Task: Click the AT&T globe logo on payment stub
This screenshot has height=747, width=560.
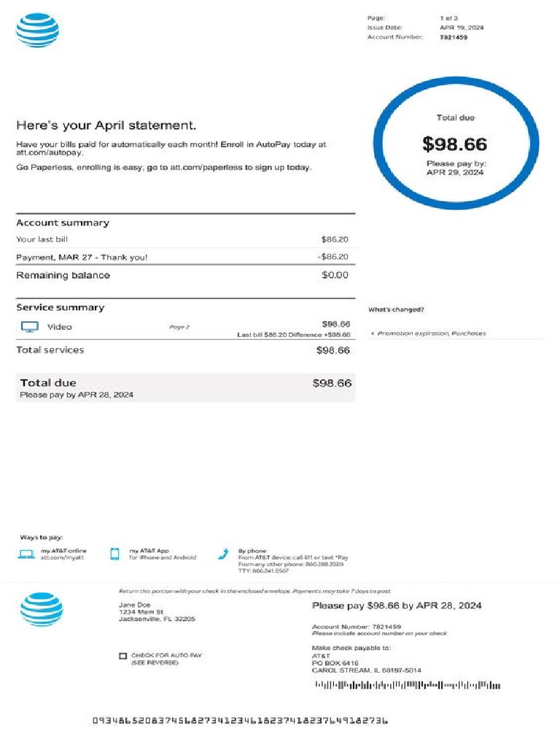Action: coord(42,610)
